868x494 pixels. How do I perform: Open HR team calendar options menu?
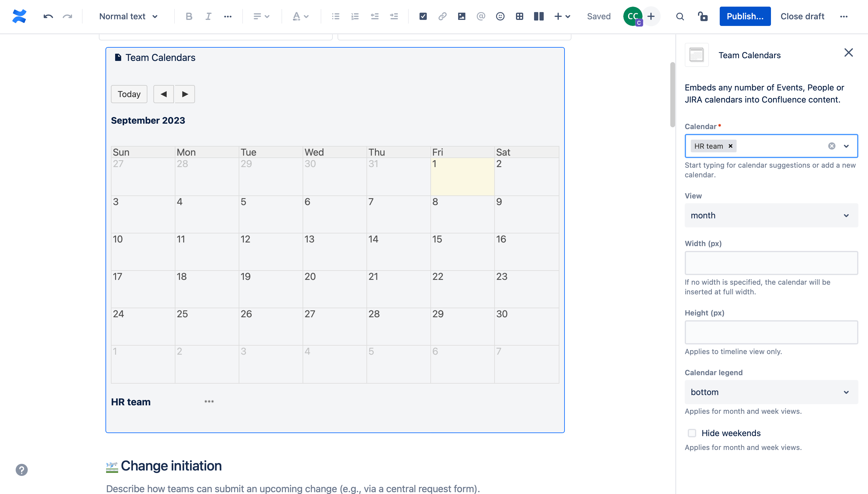click(x=209, y=401)
